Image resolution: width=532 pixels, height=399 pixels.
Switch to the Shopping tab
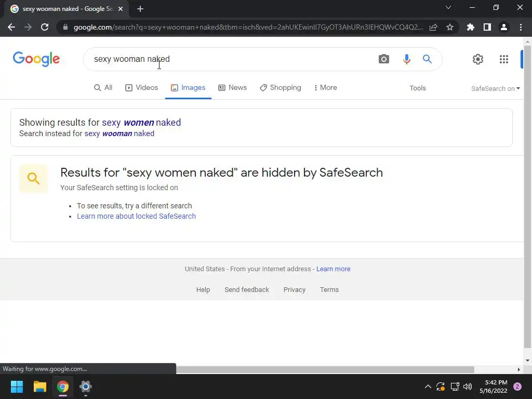280,87
